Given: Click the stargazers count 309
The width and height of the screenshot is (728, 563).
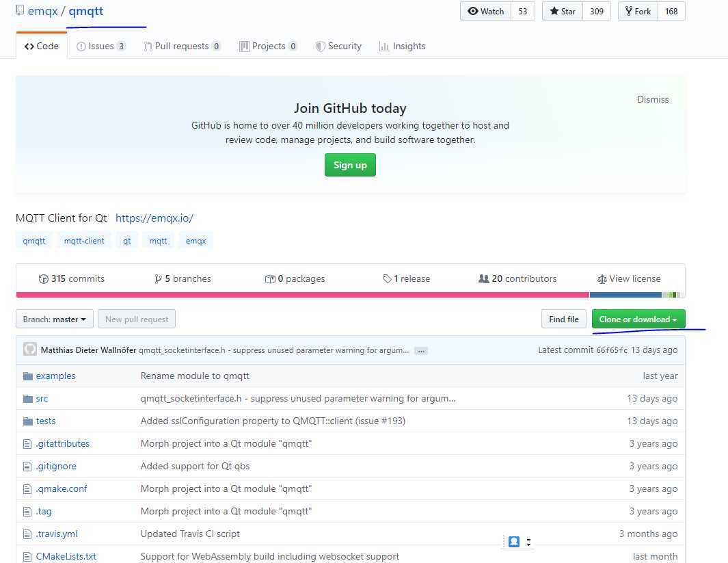Looking at the screenshot, I should pyautogui.click(x=597, y=11).
